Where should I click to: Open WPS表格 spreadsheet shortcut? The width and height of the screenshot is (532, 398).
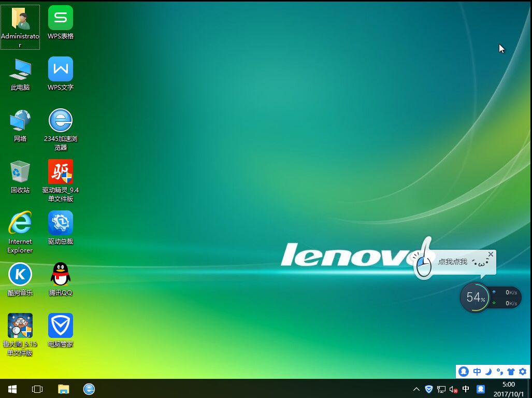coord(61,23)
